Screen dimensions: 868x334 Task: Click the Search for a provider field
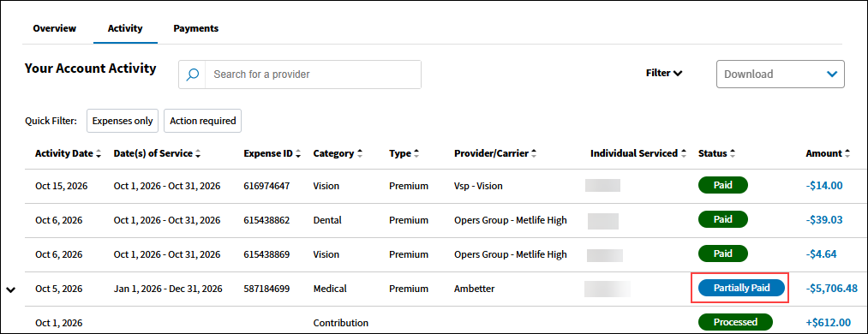click(x=313, y=75)
